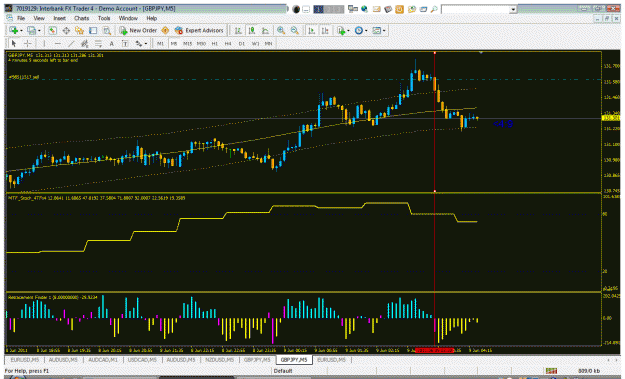
Task: Launch the MetaEditor diamond icon
Action: click(165, 30)
